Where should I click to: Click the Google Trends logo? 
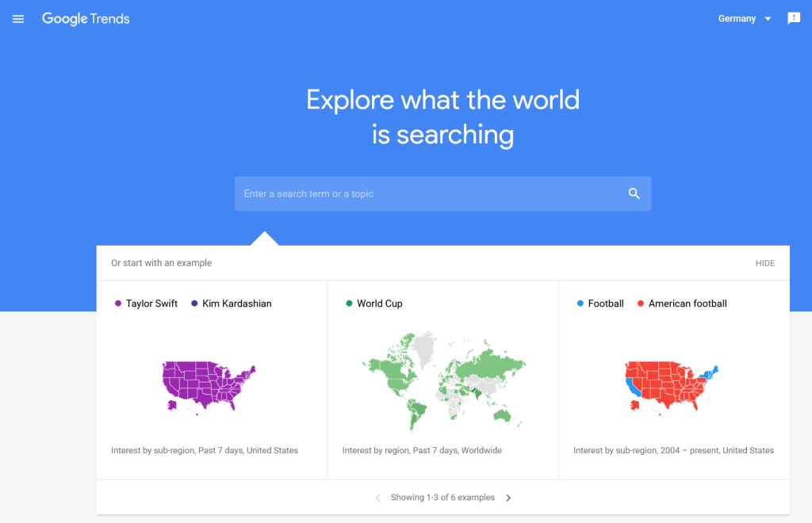point(86,19)
